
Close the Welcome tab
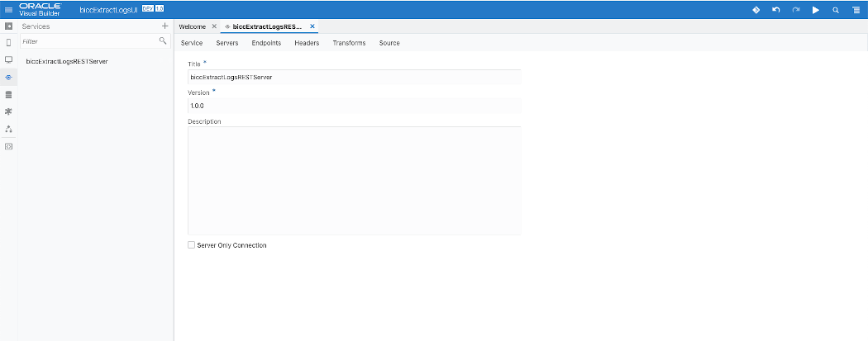(x=214, y=26)
